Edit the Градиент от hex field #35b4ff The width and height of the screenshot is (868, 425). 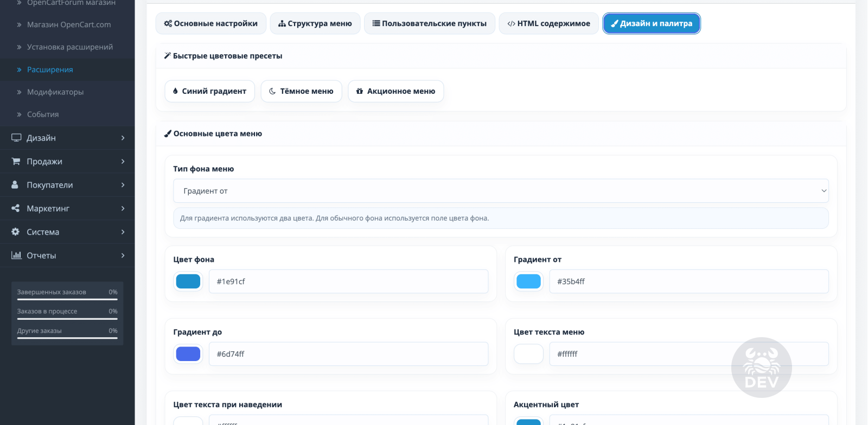click(x=689, y=281)
